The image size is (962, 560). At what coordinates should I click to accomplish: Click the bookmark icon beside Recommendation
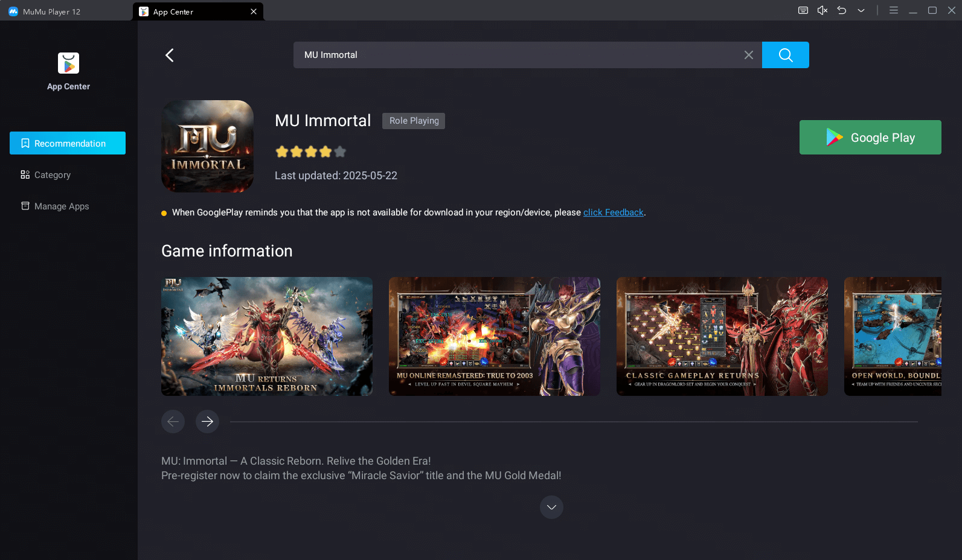click(25, 143)
